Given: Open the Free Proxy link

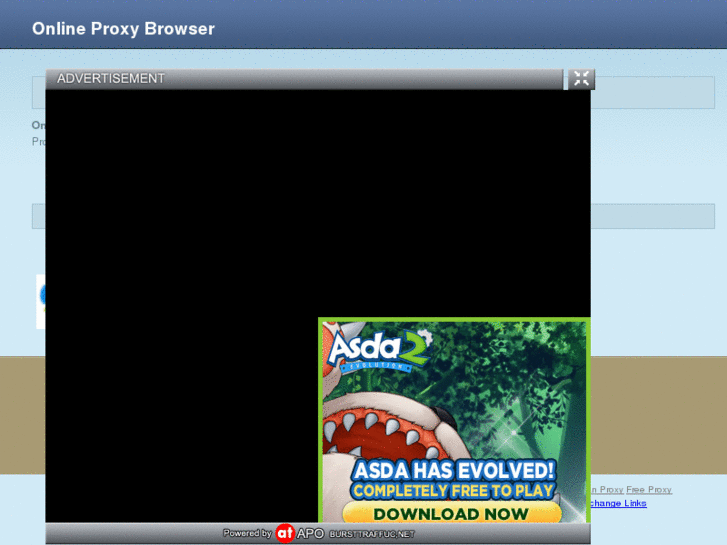Looking at the screenshot, I should (x=649, y=490).
